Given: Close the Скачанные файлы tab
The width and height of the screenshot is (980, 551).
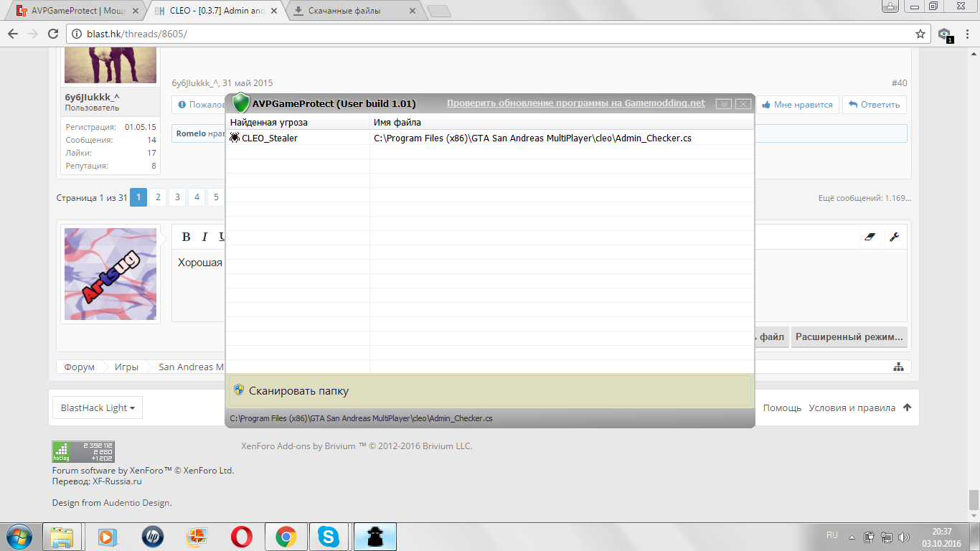Looking at the screenshot, I should 411,11.
